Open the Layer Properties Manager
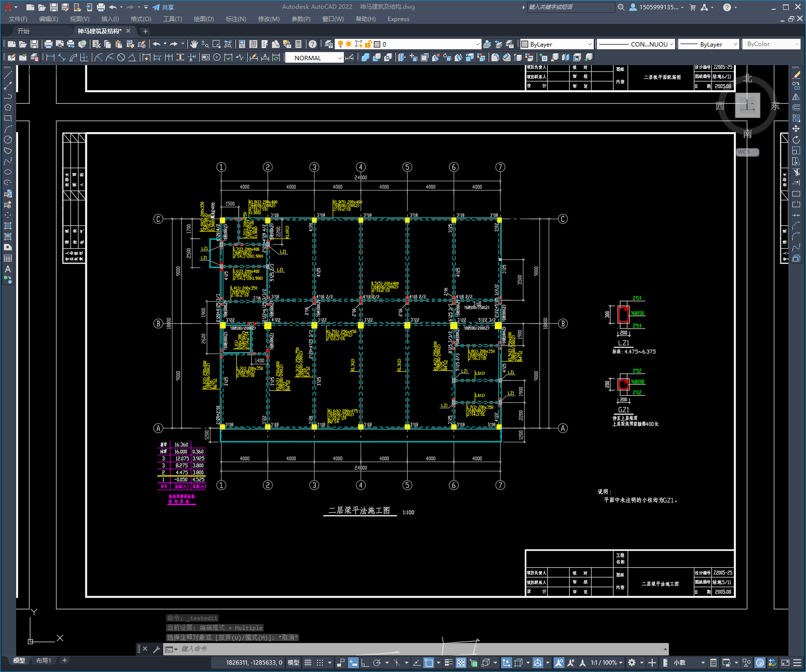Screen dimensions: 806x672 (x=328, y=44)
